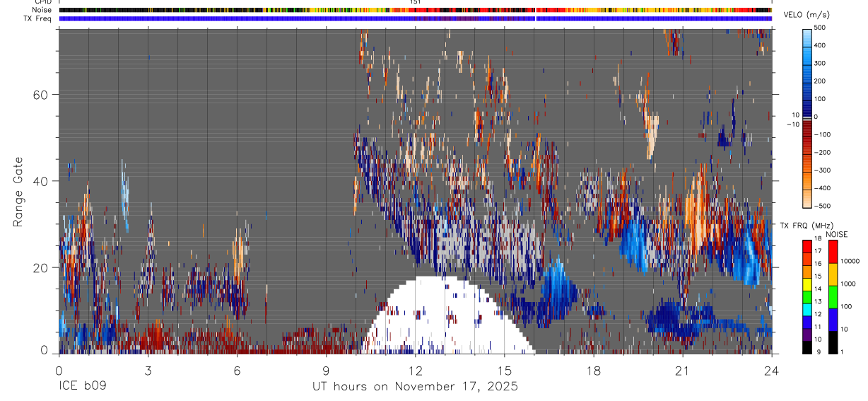
Task: Click the "20" tick on Range Gate axis
Action: 40,267
